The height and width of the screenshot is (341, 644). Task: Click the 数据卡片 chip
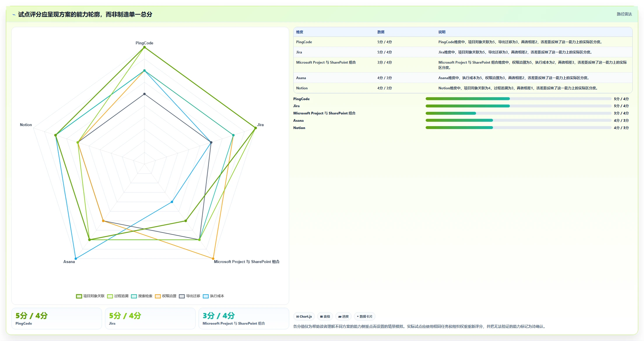pyautogui.click(x=365, y=316)
